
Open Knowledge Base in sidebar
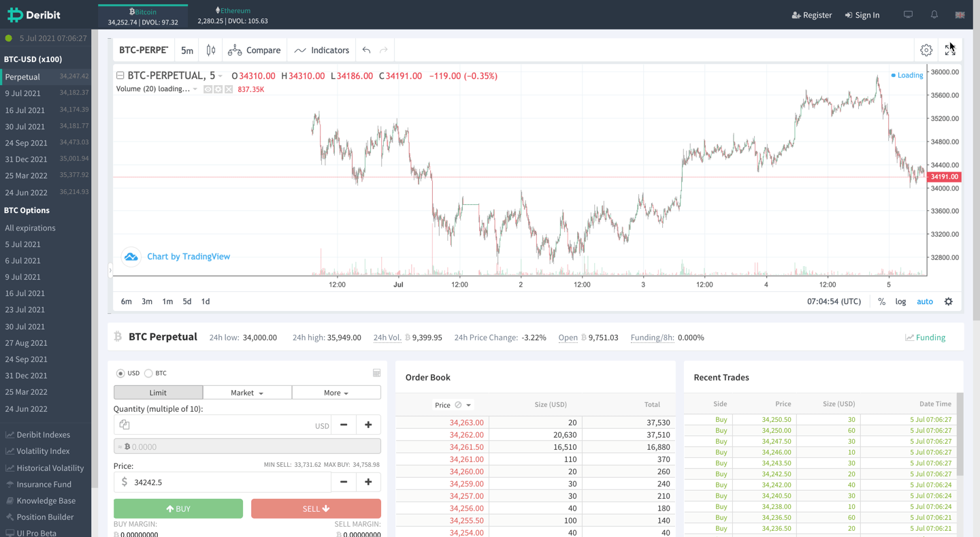(x=40, y=501)
